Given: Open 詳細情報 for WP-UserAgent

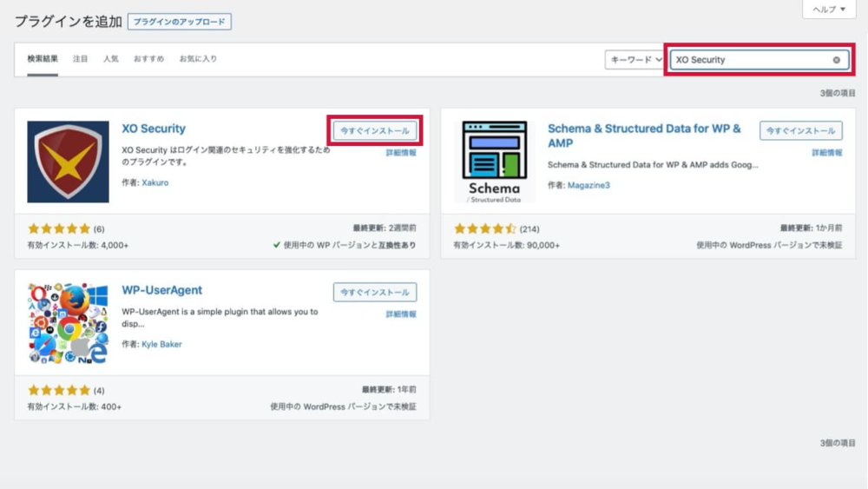Looking at the screenshot, I should pyautogui.click(x=401, y=314).
